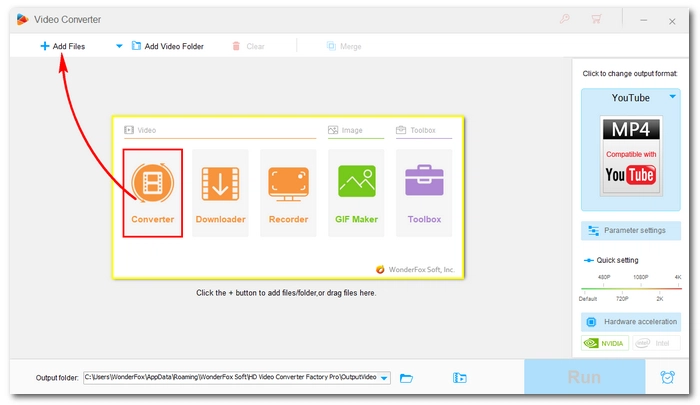Click the Video Converter app logo

(x=22, y=19)
